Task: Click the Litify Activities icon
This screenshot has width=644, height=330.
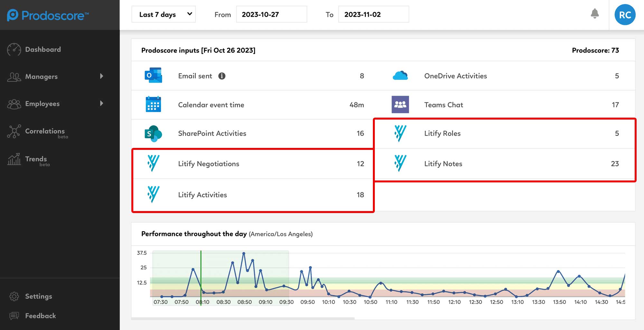Action: pos(153,194)
